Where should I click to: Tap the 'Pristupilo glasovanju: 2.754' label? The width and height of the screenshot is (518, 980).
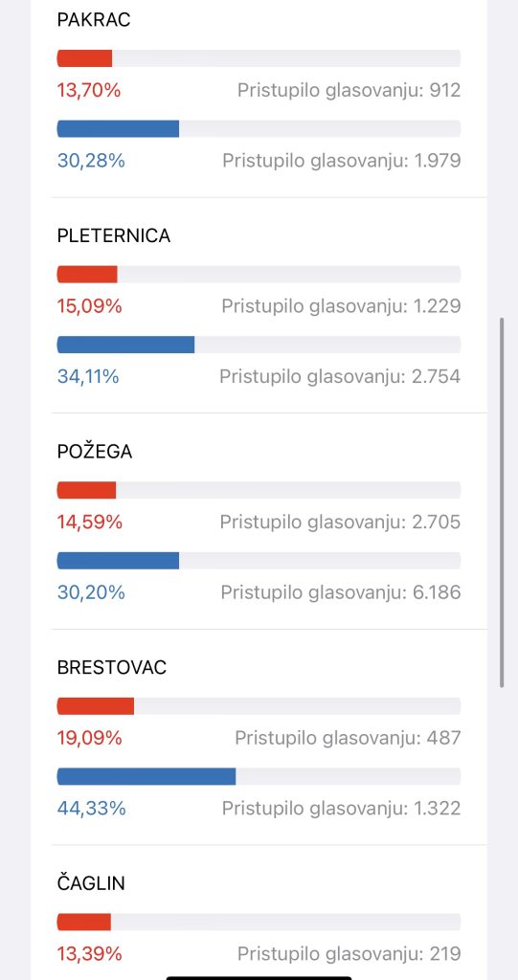coord(340,377)
